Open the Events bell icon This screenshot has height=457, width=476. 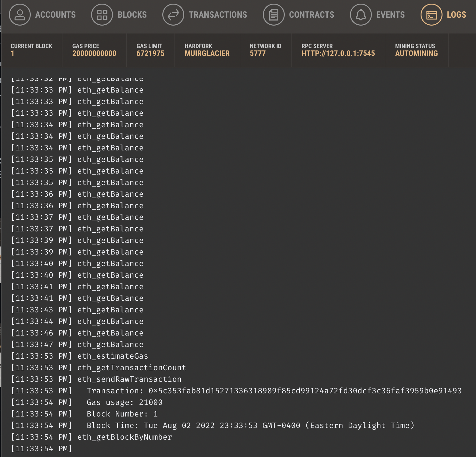point(361,15)
